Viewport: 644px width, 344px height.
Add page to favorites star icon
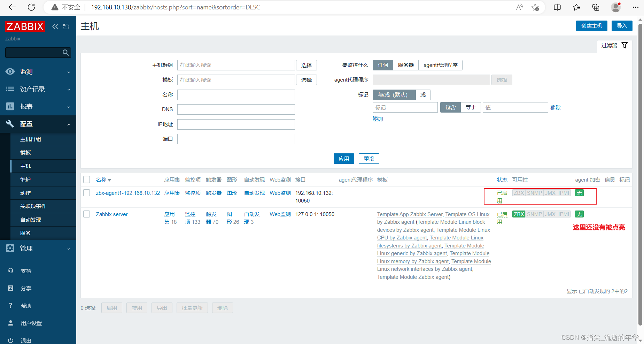click(x=535, y=7)
